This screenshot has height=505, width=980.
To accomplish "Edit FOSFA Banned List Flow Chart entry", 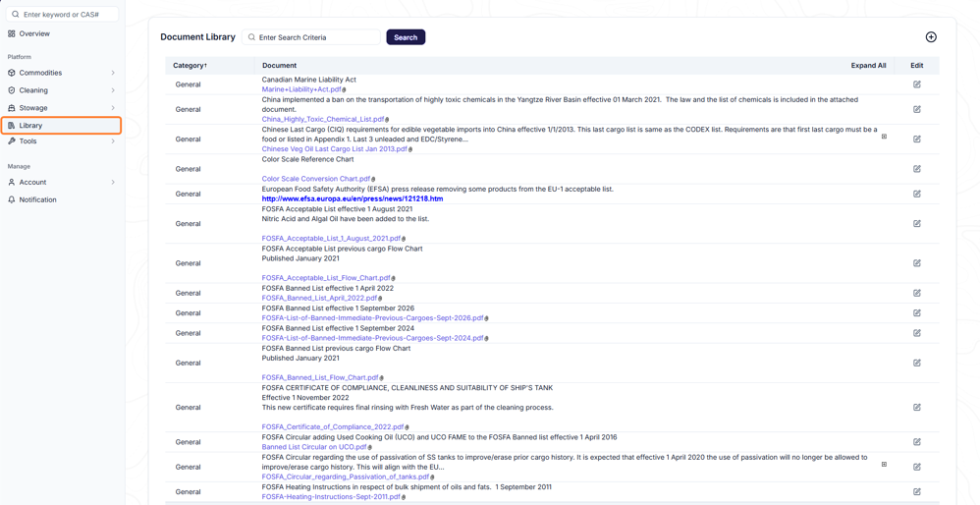I will point(917,364).
